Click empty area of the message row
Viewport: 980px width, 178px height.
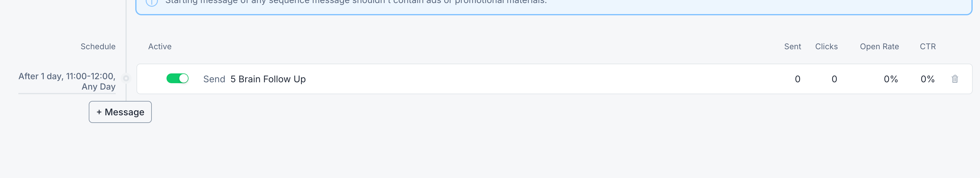(x=533, y=79)
